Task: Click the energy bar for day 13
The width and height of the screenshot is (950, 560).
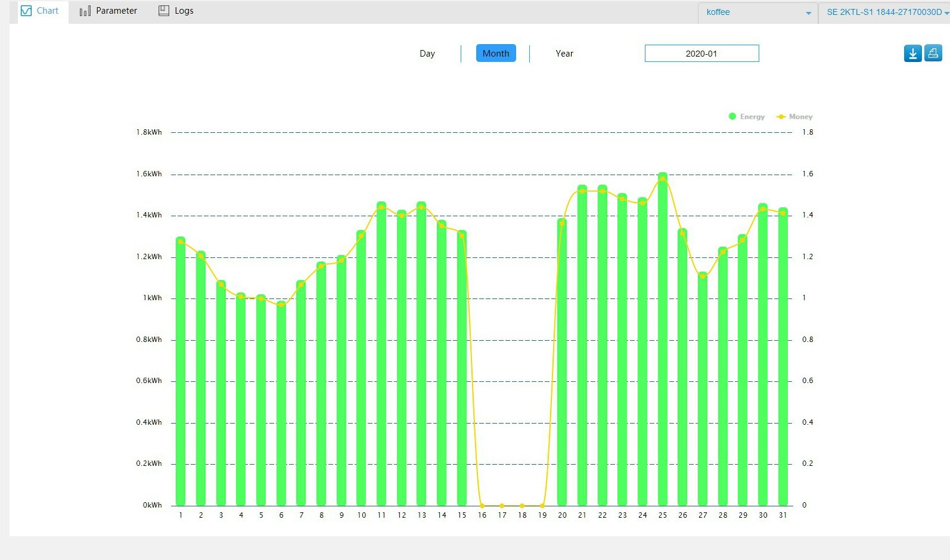Action: tap(421, 354)
